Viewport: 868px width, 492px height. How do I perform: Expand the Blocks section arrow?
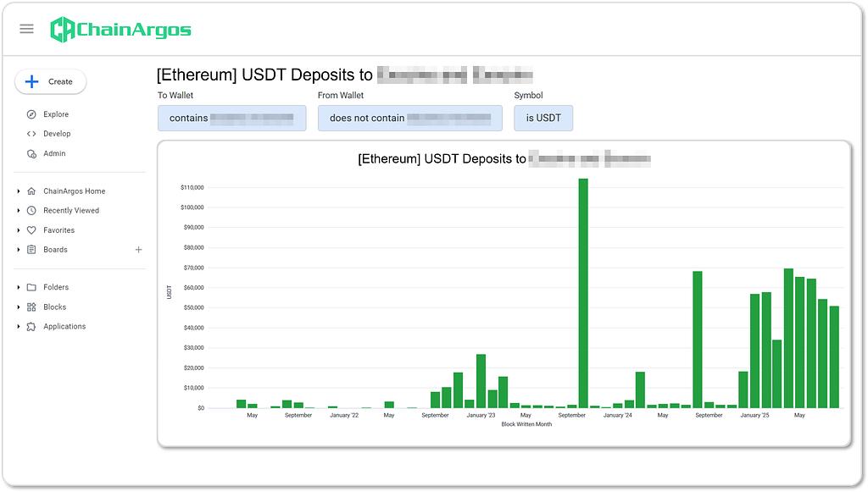coord(19,307)
